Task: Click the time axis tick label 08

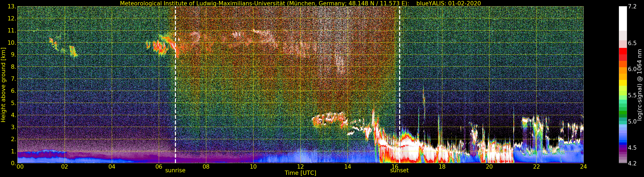Action: pyautogui.click(x=206, y=166)
